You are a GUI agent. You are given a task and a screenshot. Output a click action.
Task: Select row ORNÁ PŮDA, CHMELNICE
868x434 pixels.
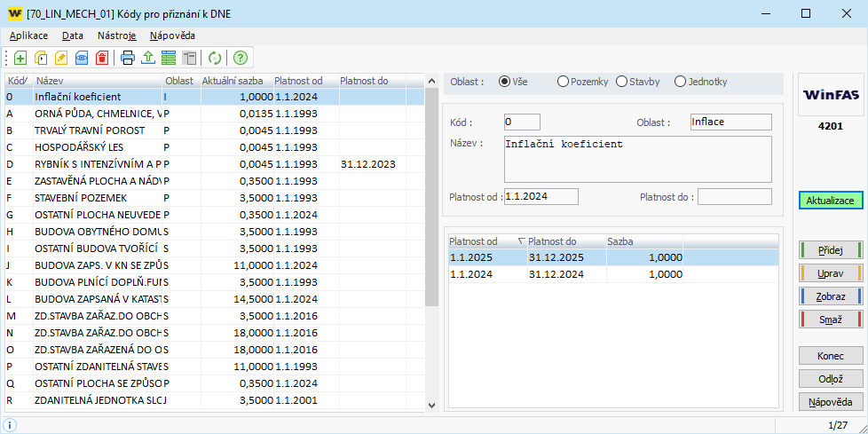pos(214,114)
